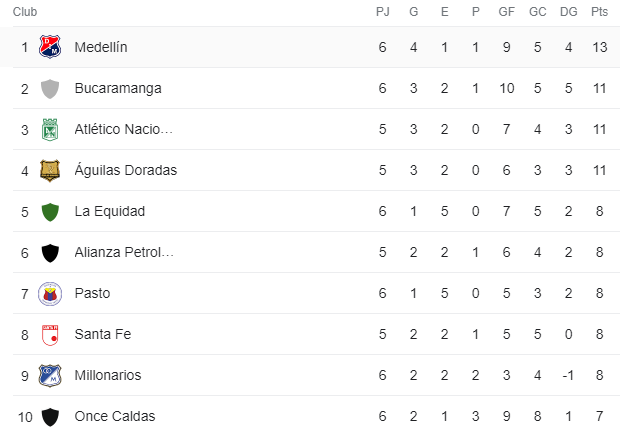Screen dimensions: 620x432
Task: Click the Millonarios blue crest icon
Action: click(50, 375)
